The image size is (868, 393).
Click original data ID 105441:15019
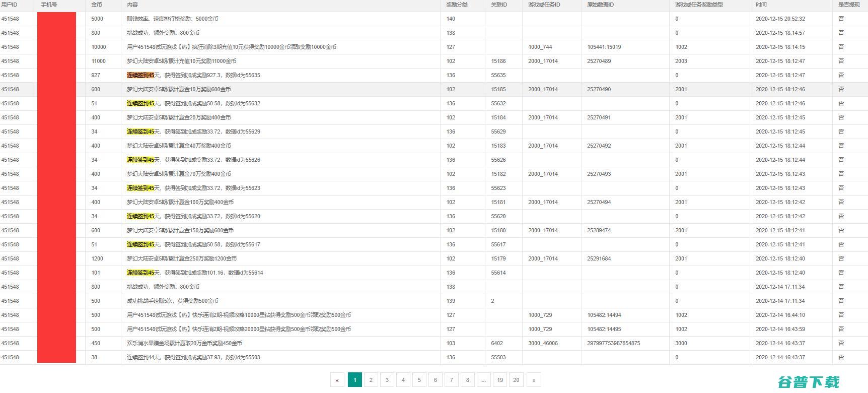604,47
